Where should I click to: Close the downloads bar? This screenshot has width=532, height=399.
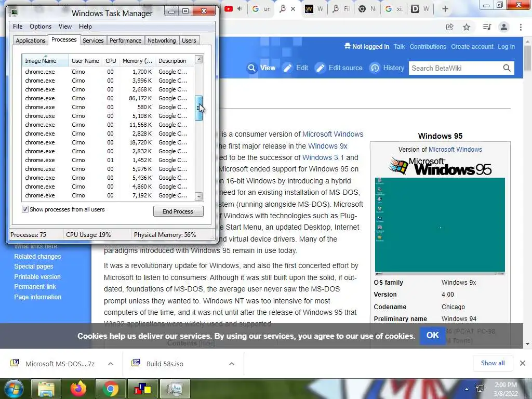coord(523,363)
